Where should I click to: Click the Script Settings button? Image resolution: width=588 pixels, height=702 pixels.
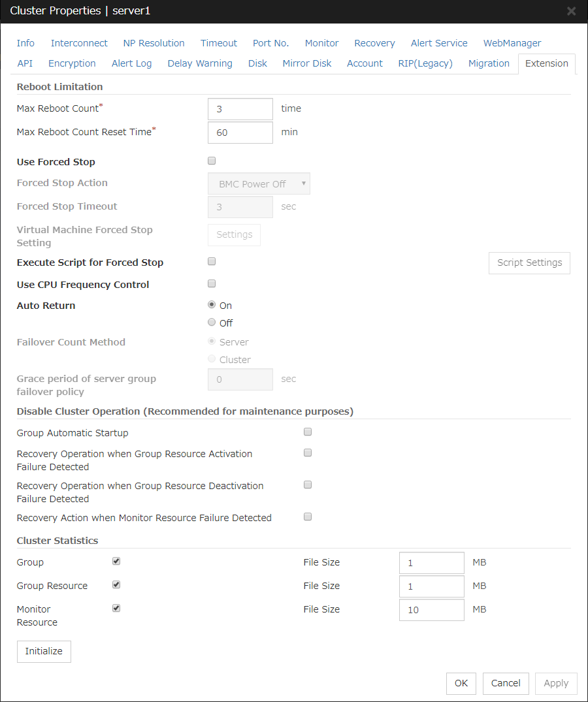pyautogui.click(x=529, y=263)
